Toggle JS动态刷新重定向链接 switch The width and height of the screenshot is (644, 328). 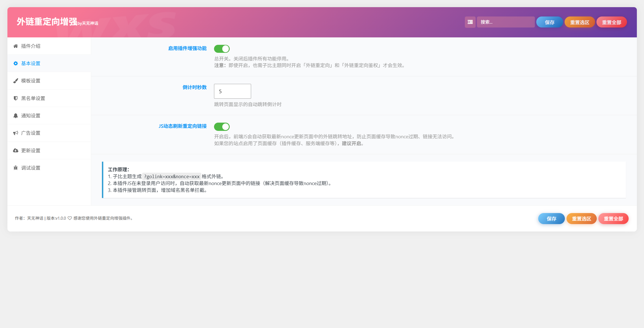222,127
